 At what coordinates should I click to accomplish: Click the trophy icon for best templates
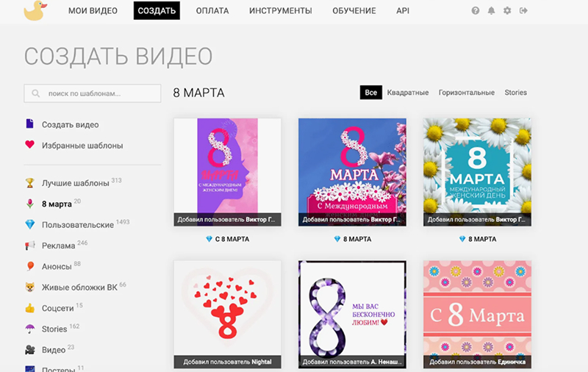29,183
